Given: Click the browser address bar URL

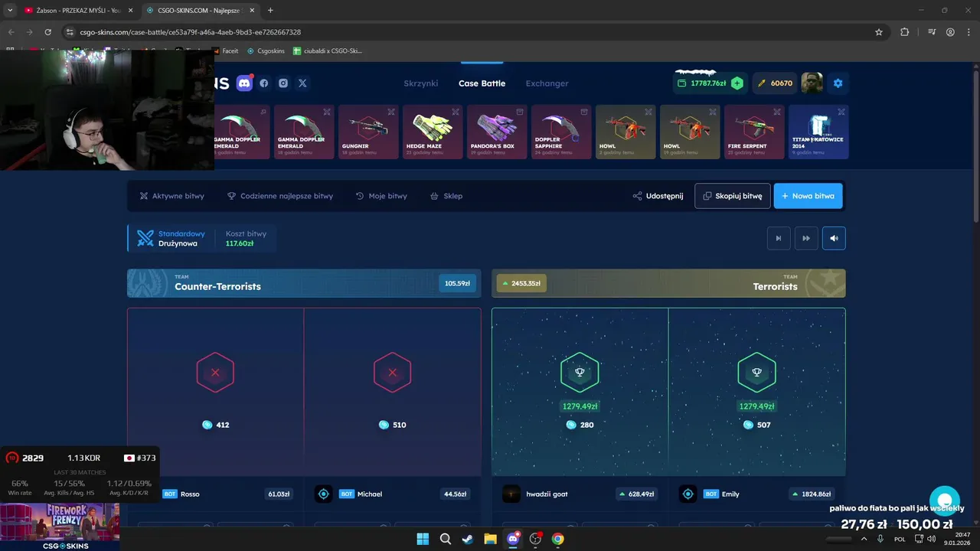Looking at the screenshot, I should (x=190, y=32).
